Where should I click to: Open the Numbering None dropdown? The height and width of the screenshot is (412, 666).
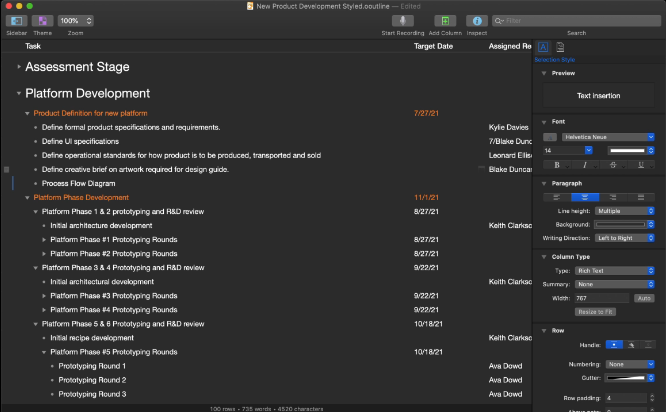pos(630,364)
